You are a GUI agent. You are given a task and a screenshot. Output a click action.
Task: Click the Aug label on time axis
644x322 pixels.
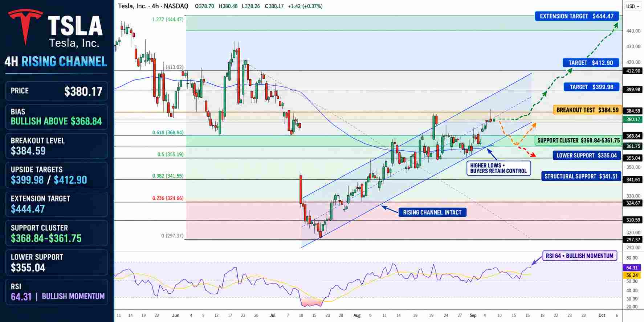tap(357, 315)
